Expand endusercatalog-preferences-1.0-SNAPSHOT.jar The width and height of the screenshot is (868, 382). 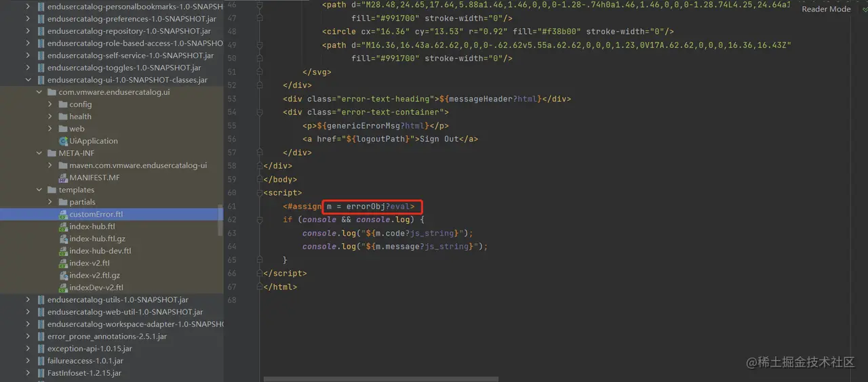28,19
